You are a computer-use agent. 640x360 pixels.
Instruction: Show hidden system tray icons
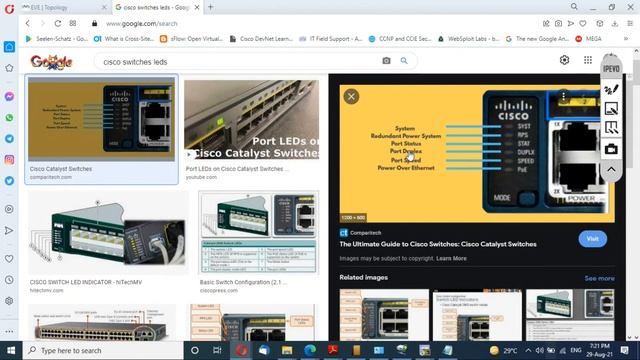[x=528, y=350]
